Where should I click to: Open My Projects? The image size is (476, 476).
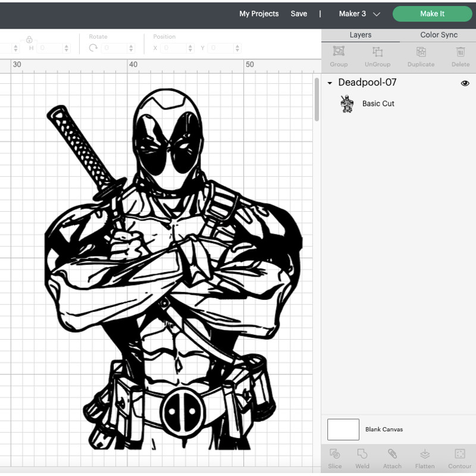coord(259,14)
